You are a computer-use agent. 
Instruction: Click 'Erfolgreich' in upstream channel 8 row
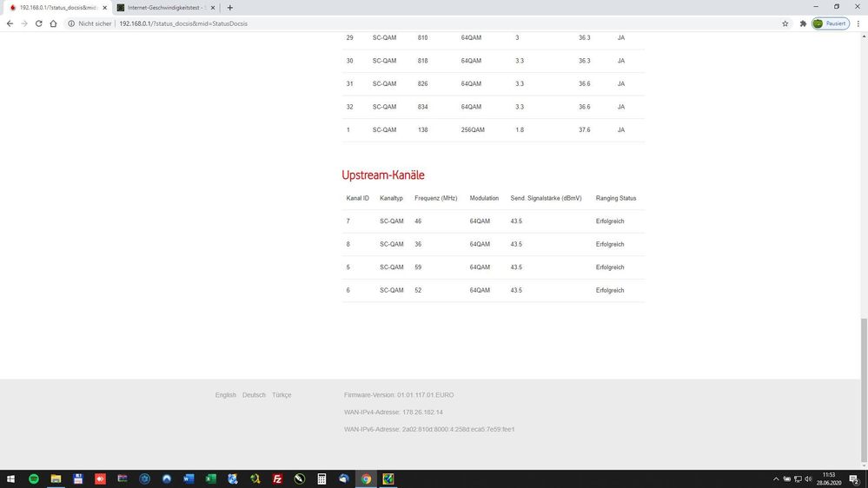pyautogui.click(x=609, y=244)
